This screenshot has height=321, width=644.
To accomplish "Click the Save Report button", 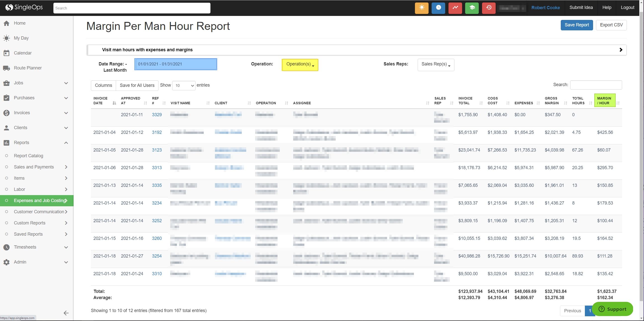I will pos(576,25).
